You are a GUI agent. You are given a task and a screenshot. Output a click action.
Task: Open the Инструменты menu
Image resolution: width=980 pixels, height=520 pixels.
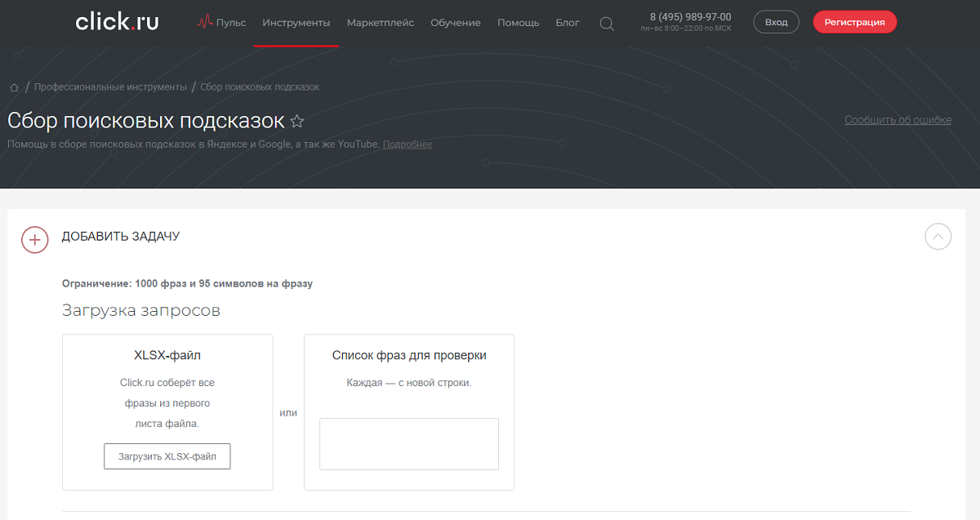(296, 23)
